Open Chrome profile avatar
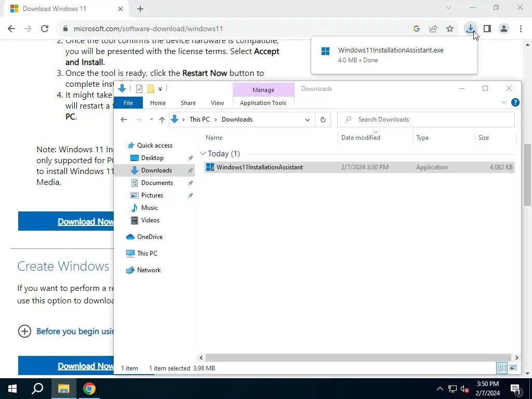532x399 pixels. 504,29
